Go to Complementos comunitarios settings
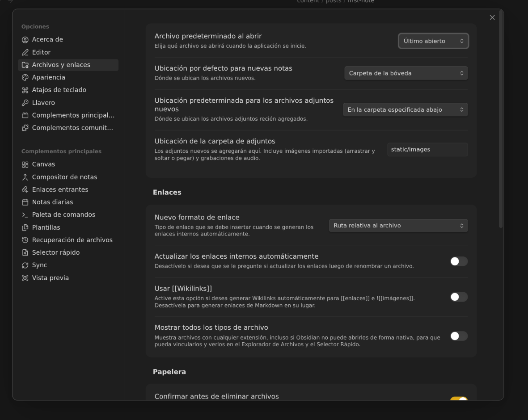 [x=72, y=128]
